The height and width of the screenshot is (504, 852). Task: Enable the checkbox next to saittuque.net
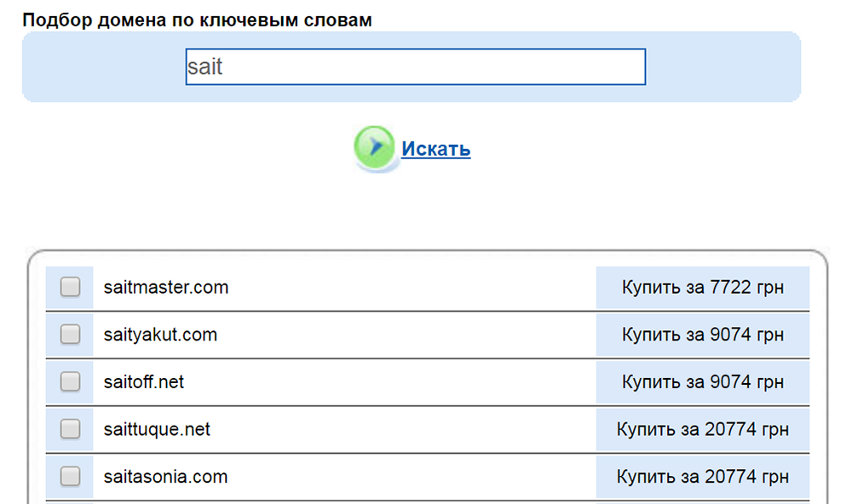(70, 430)
